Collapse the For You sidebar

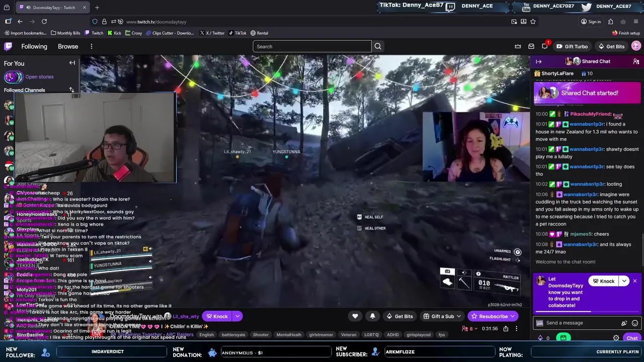(72, 63)
